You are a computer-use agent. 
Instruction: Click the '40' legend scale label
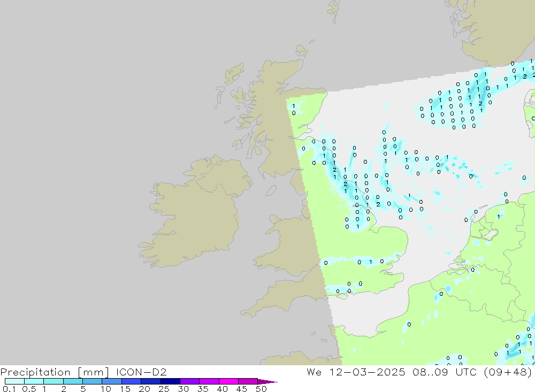point(222,389)
